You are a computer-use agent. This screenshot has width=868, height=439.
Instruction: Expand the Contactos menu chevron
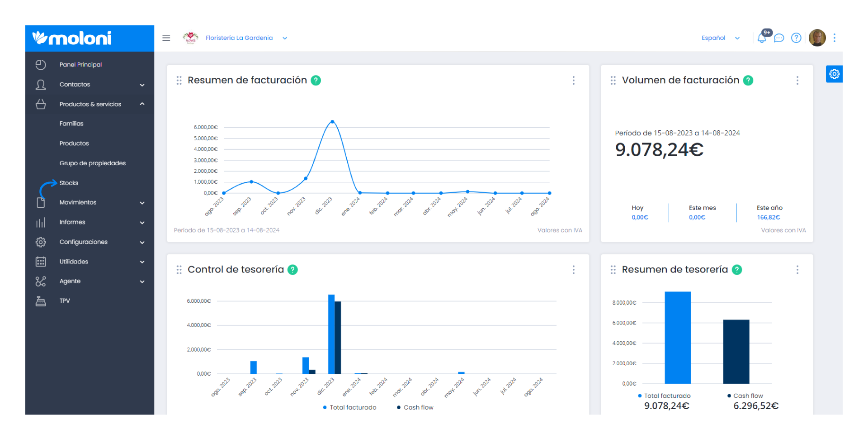(x=142, y=85)
